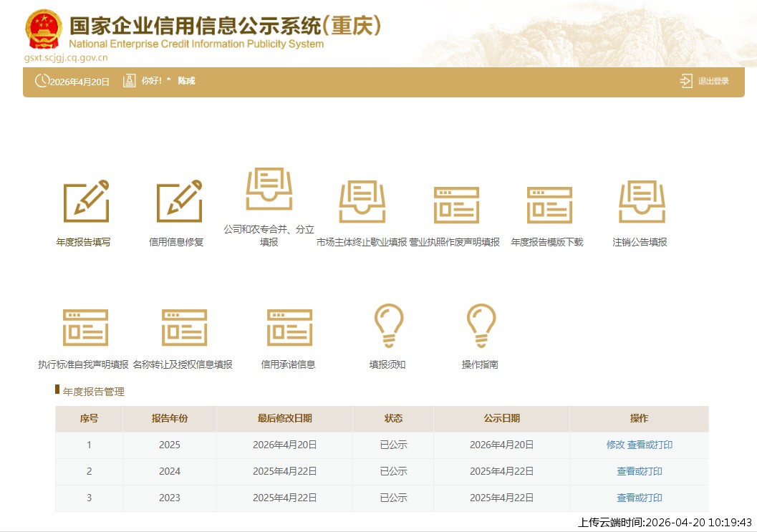Open 年度报告填写 pencil icon
Image resolution: width=757 pixels, height=532 pixels.
86,201
